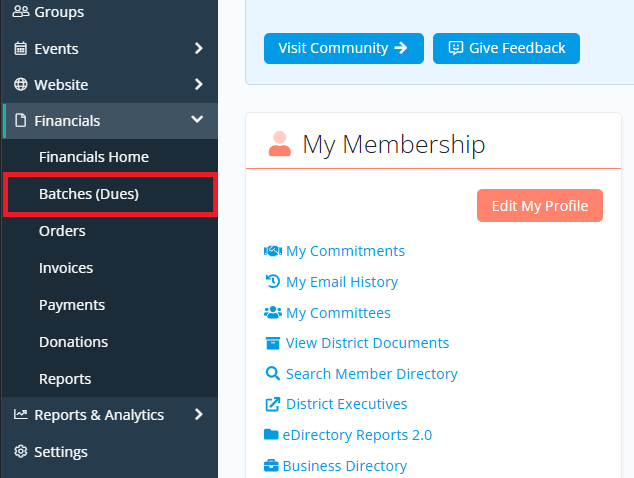
Task: Open Donations under Financials
Action: tap(110, 342)
